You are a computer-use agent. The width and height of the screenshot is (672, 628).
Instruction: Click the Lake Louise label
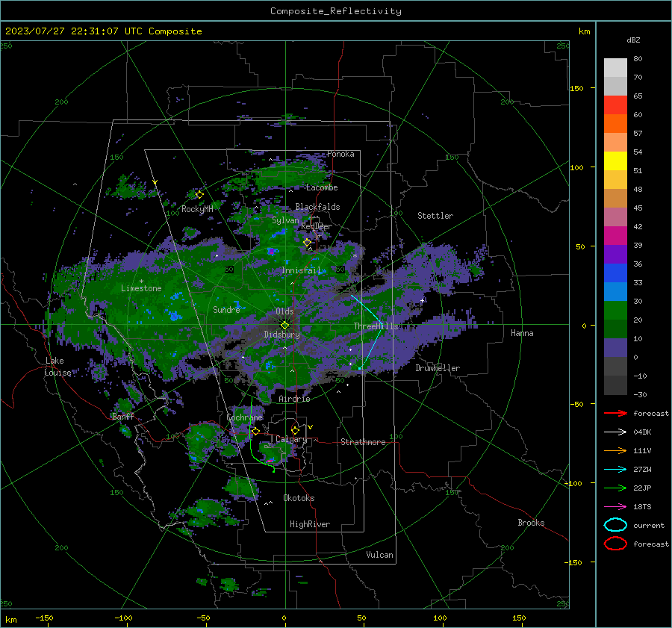click(x=57, y=367)
